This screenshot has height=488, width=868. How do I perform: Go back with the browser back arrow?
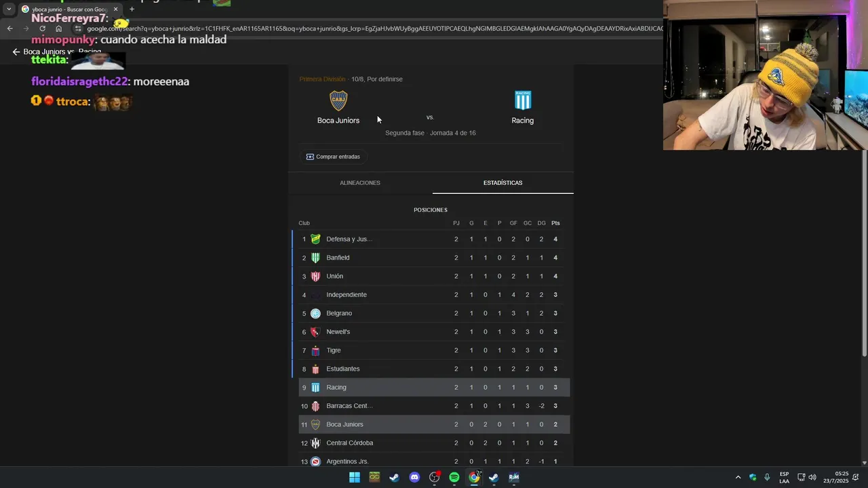click(x=9, y=28)
